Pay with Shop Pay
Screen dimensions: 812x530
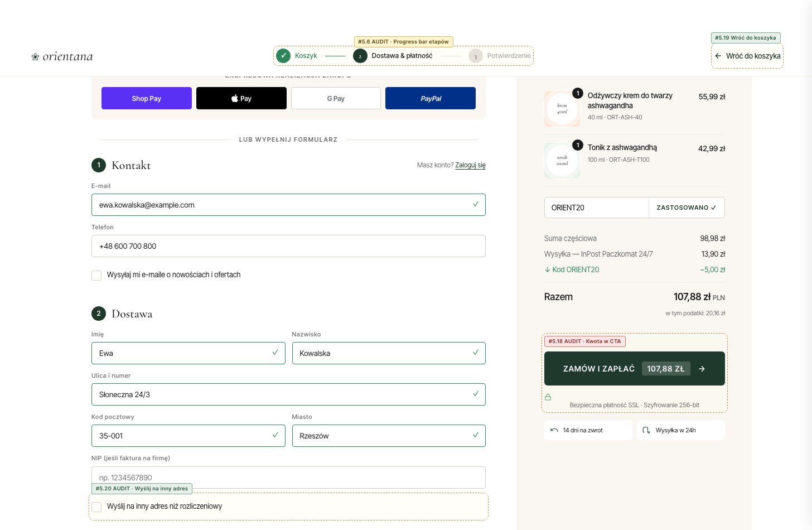click(x=147, y=98)
